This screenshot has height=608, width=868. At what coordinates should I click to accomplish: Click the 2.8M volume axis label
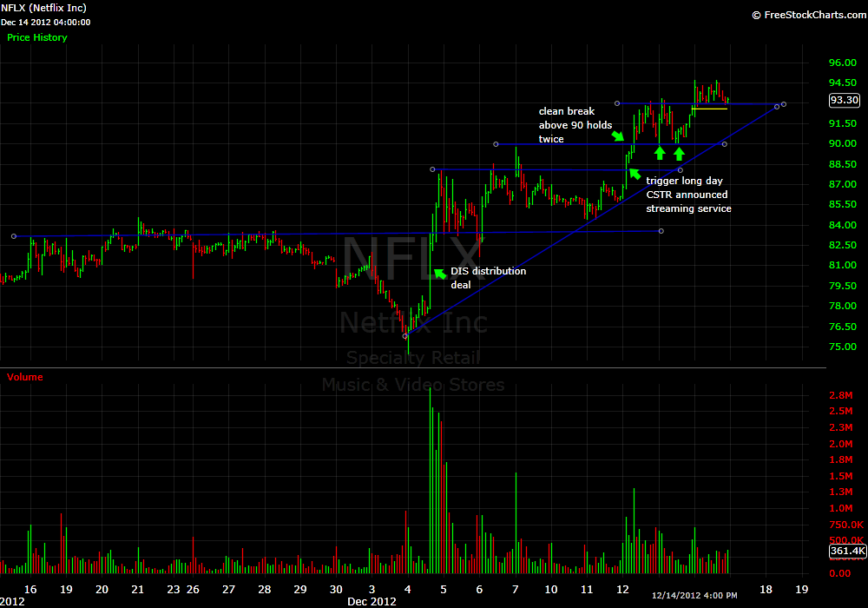[840, 395]
